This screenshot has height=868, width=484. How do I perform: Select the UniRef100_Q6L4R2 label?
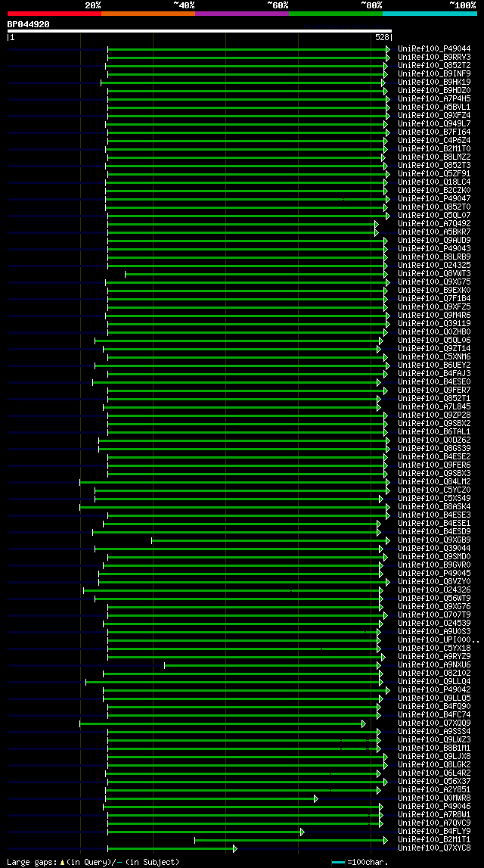coord(434,773)
